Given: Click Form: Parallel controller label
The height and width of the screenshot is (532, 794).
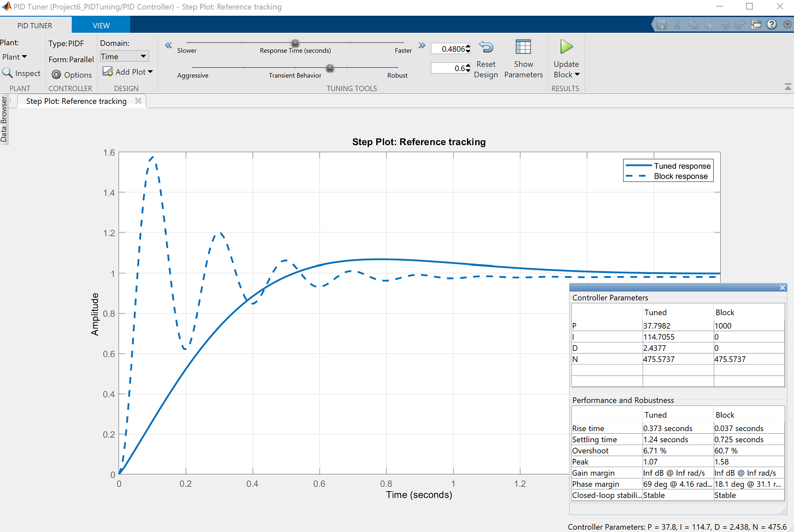Looking at the screenshot, I should point(71,59).
